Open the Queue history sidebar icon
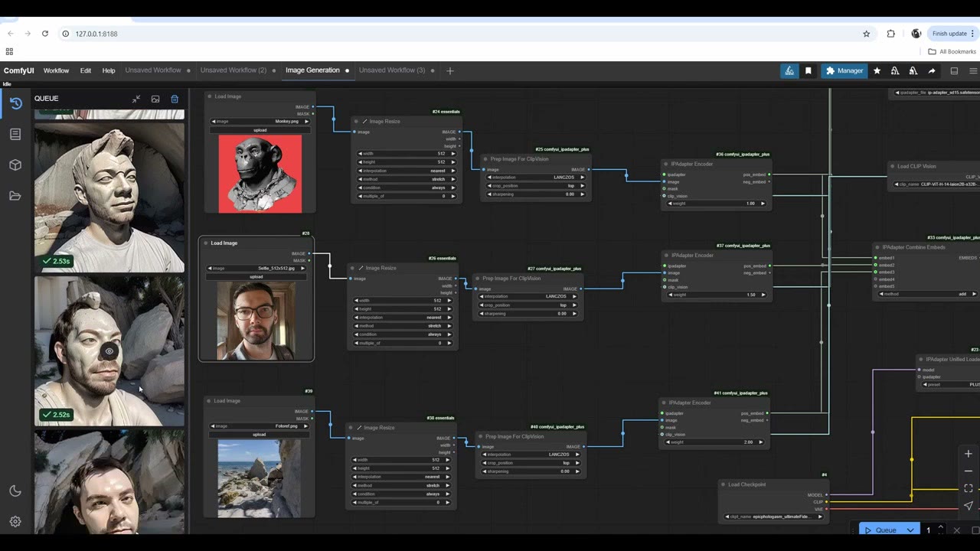Viewport: 980px width, 551px height. (15, 103)
